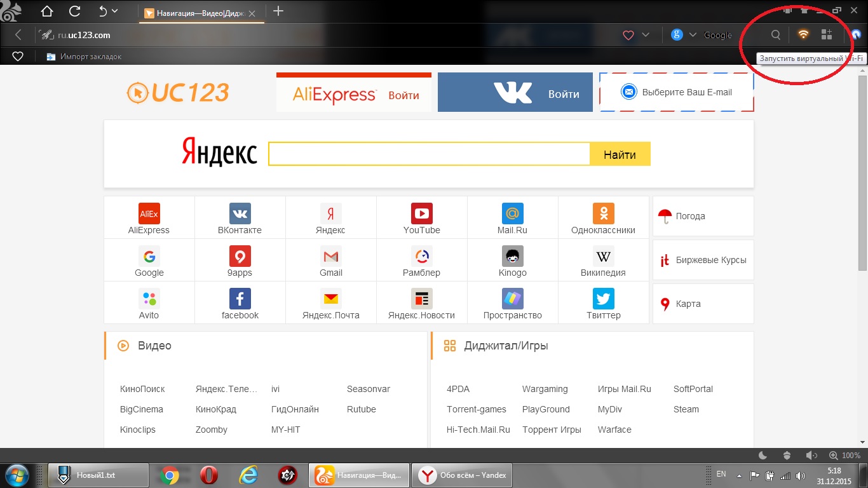Follow the КиноПоиск link

pos(142,389)
